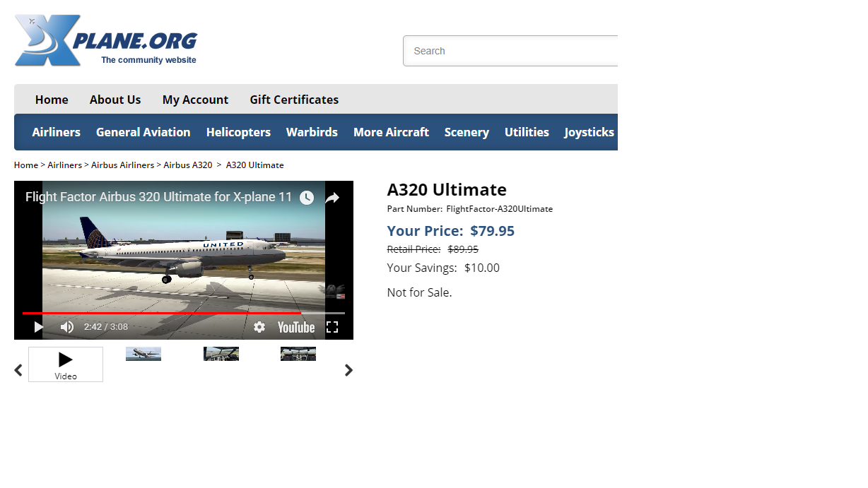
Task: Go to My Account
Action: (x=195, y=100)
